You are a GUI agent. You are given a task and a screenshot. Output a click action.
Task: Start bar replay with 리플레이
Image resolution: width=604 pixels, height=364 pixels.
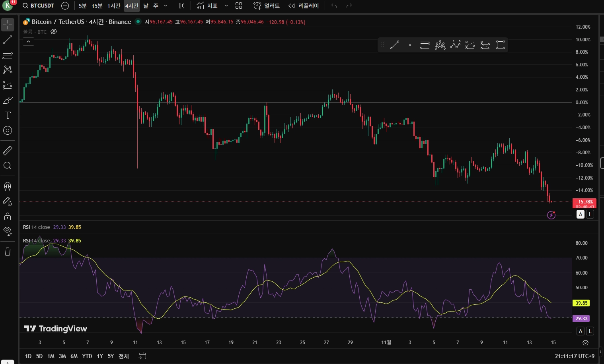pos(304,6)
